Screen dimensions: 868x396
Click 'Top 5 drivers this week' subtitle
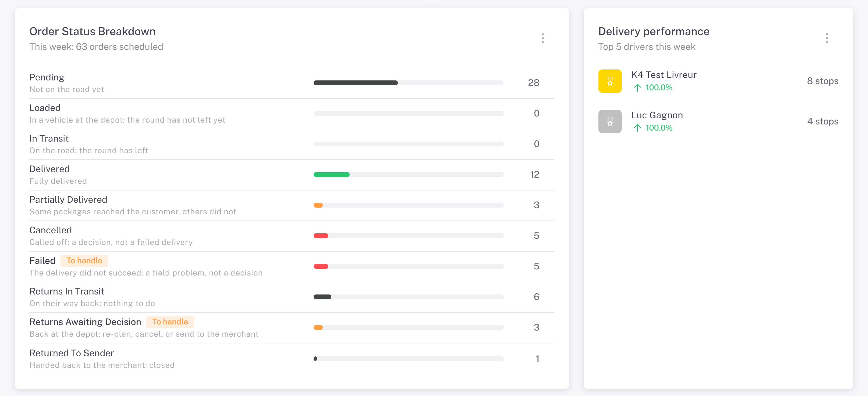[x=647, y=47]
